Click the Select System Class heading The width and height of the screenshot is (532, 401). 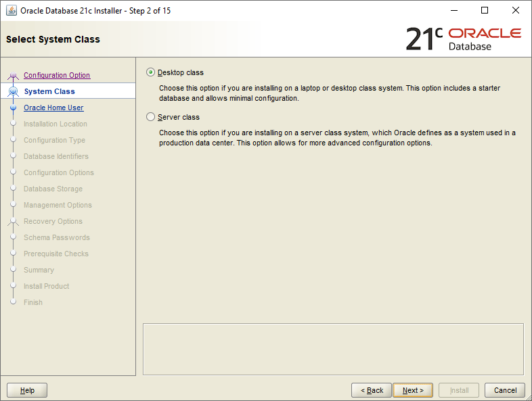[x=53, y=39]
